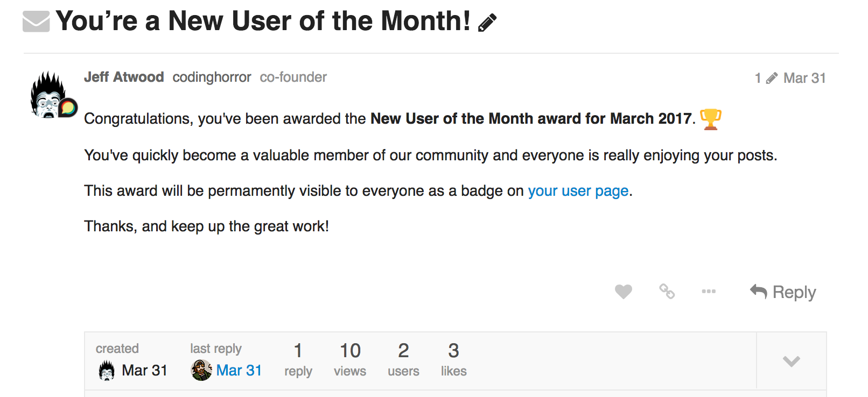Click the reply arrow icon next to Reply
868x397 pixels.
pyautogui.click(x=759, y=292)
